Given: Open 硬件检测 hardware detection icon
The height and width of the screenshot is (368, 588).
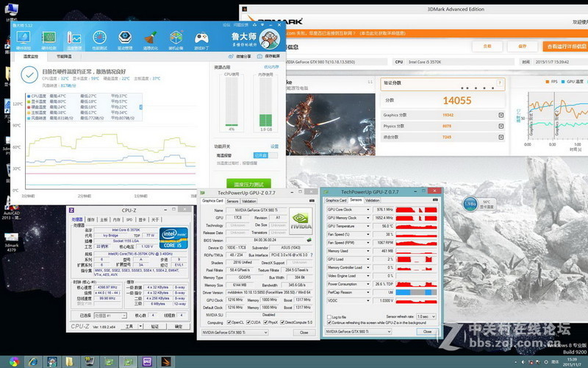Looking at the screenshot, I should 49,40.
